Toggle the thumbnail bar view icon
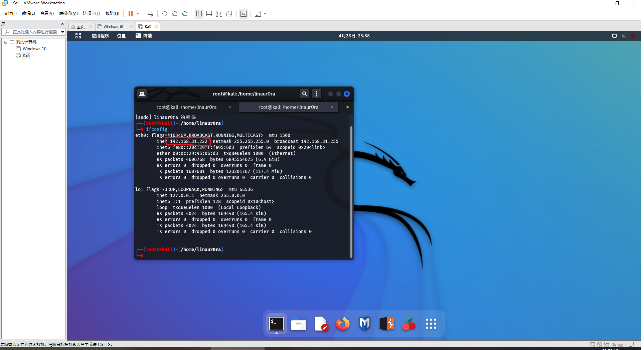Image resolution: width=644 pixels, height=350 pixels. pyautogui.click(x=209, y=14)
